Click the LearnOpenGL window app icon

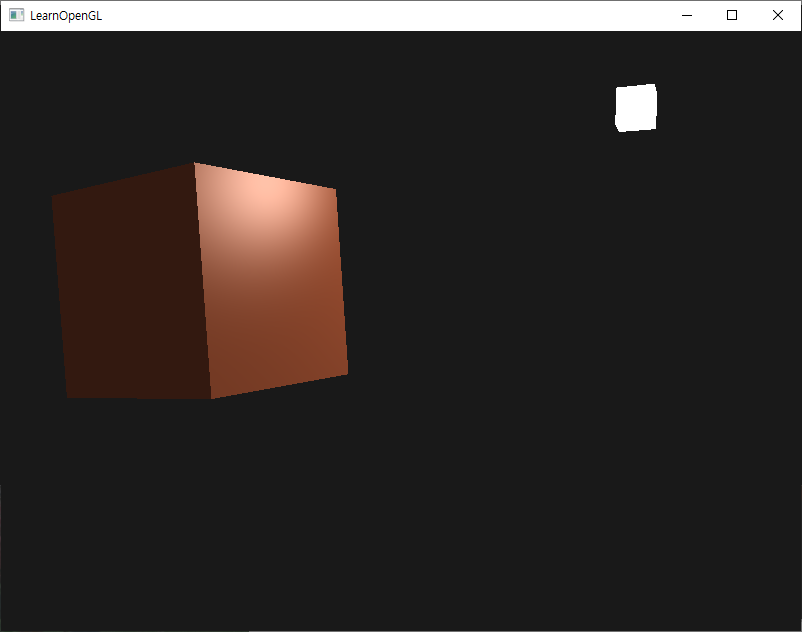pos(16,15)
